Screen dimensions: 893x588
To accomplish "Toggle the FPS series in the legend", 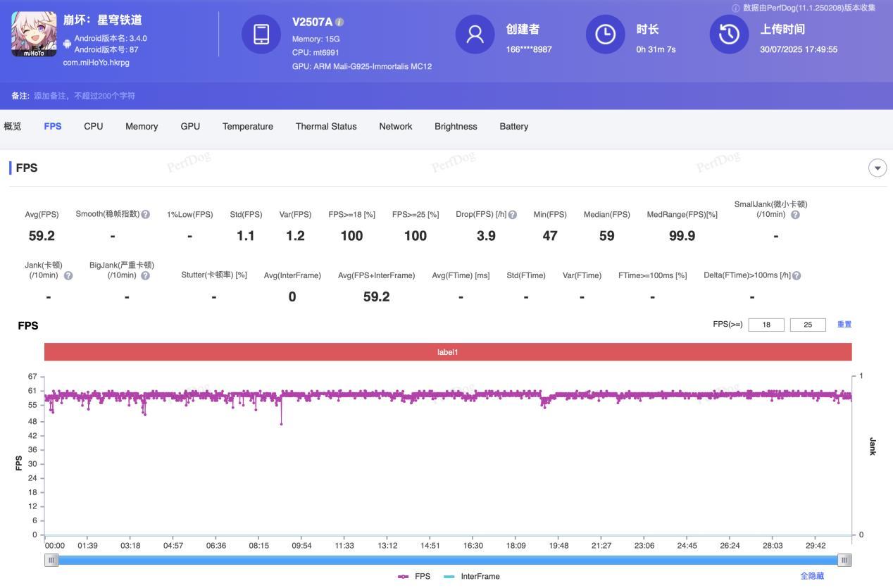I will click(x=414, y=576).
